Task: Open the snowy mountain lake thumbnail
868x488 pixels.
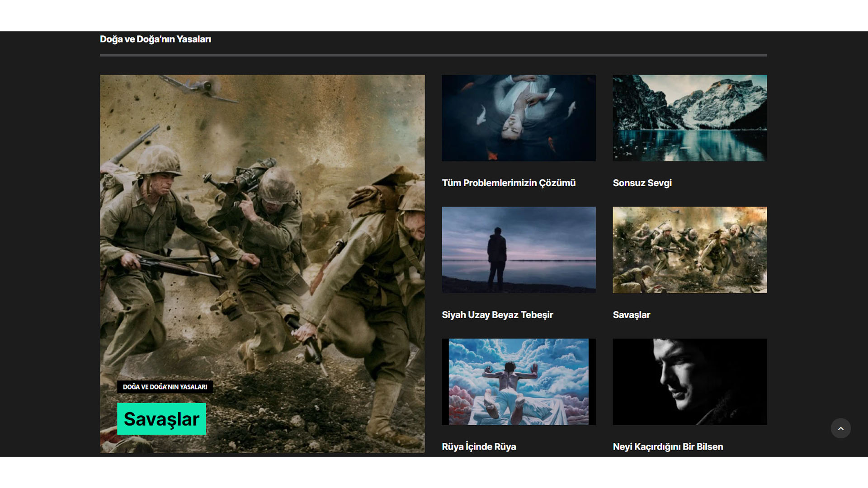Action: [x=689, y=118]
